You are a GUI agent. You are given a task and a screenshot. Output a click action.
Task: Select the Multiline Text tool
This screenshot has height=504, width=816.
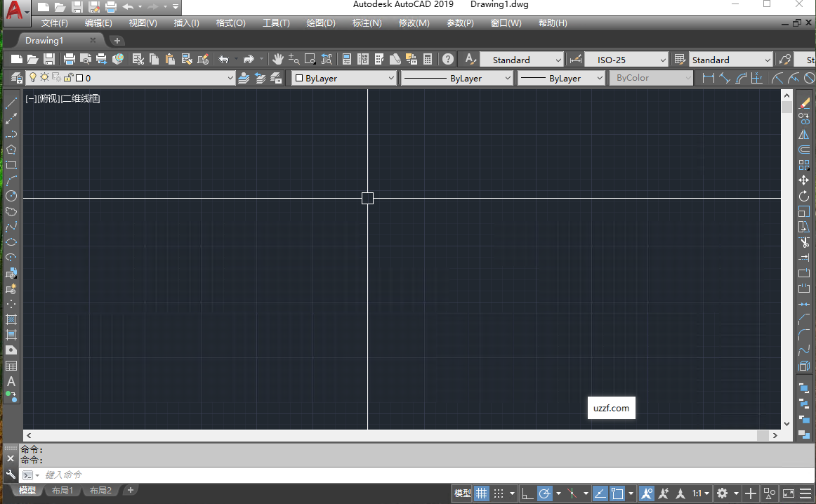[11, 381]
